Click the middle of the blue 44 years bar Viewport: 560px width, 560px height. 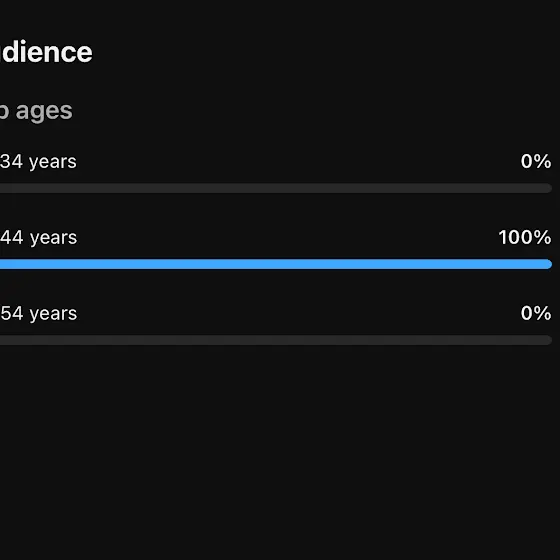pyautogui.click(x=276, y=264)
